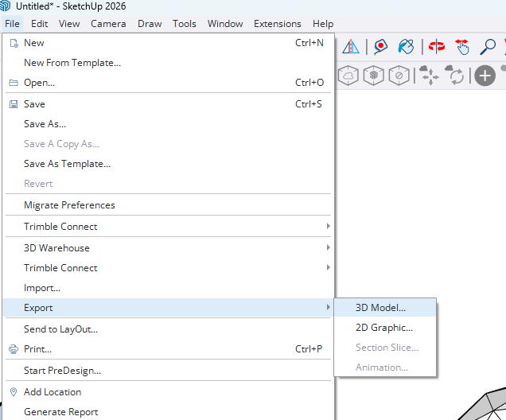Select the Flip tool icon

pyautogui.click(x=351, y=47)
